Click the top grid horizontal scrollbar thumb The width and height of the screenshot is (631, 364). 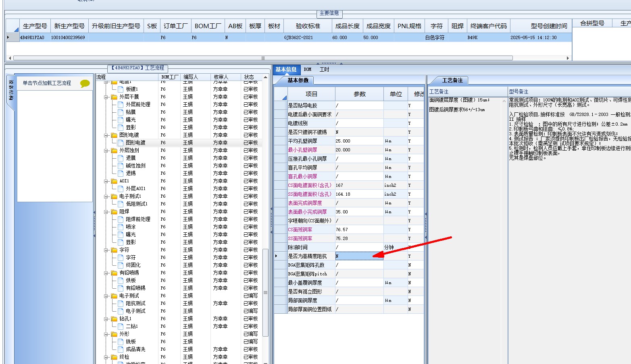coord(263,58)
